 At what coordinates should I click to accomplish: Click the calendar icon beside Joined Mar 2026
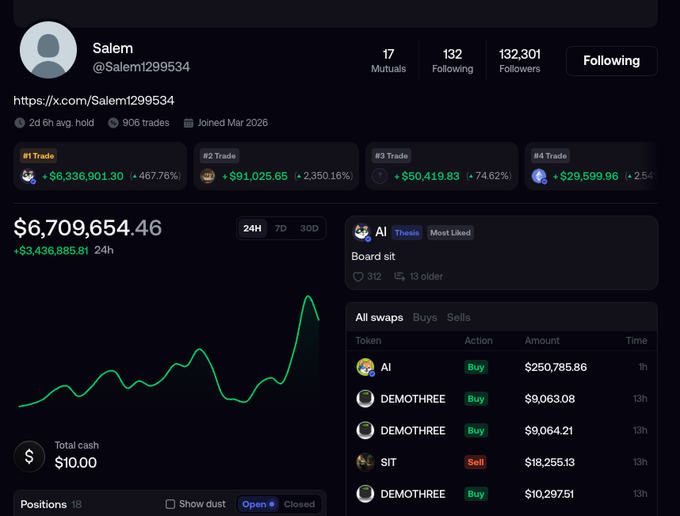point(188,123)
